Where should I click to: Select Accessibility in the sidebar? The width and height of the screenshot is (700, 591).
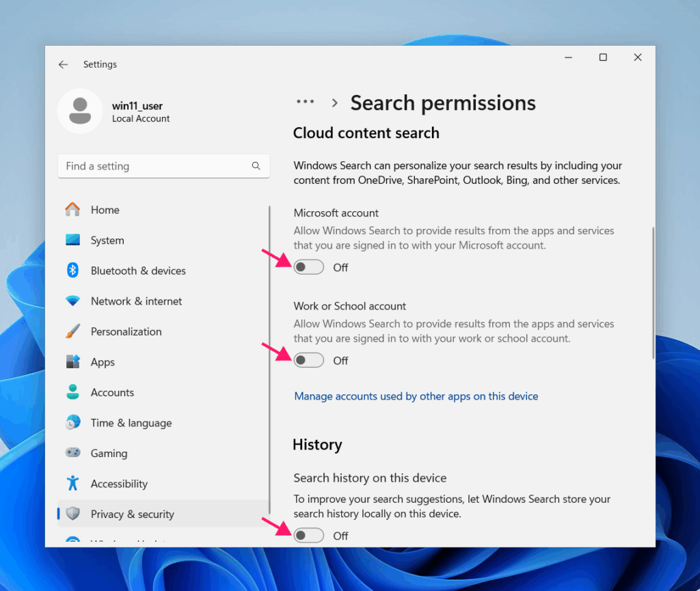tap(163, 484)
